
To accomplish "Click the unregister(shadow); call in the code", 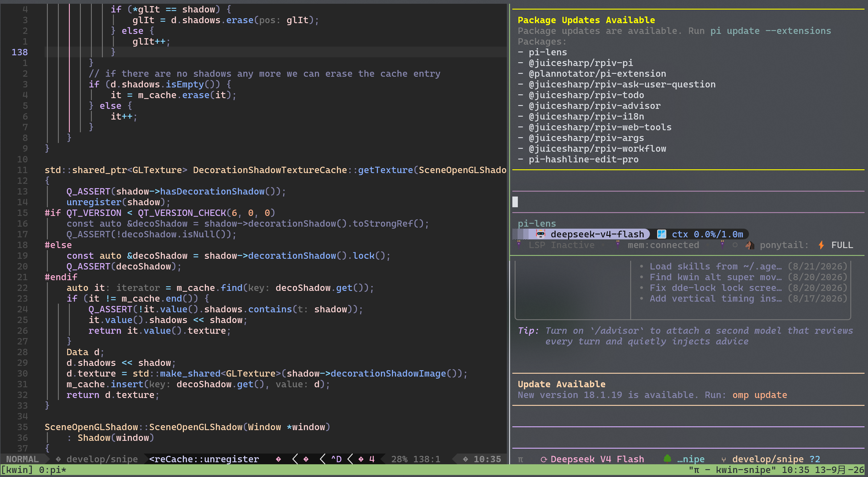I will click(x=118, y=202).
